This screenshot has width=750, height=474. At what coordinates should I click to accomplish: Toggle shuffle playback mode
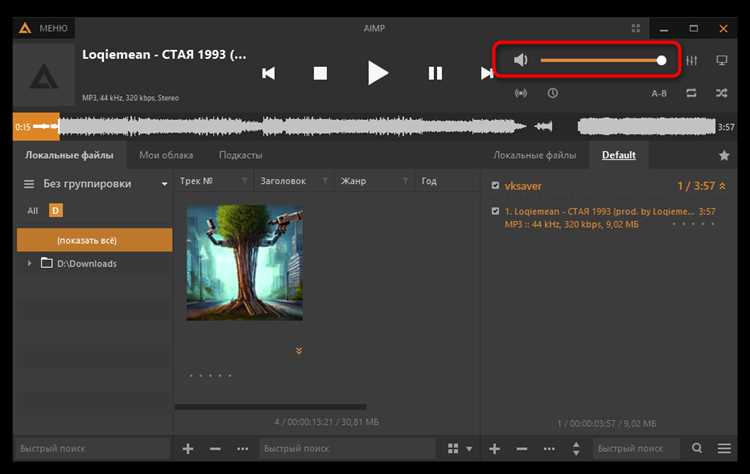tap(721, 93)
